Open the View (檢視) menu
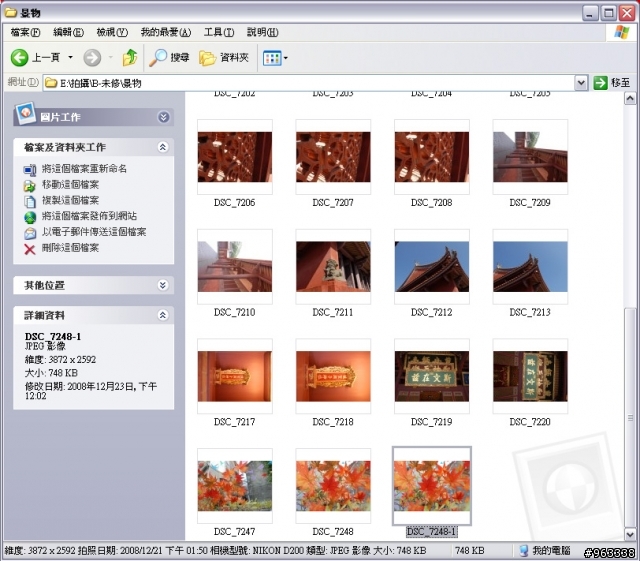 pyautogui.click(x=112, y=32)
